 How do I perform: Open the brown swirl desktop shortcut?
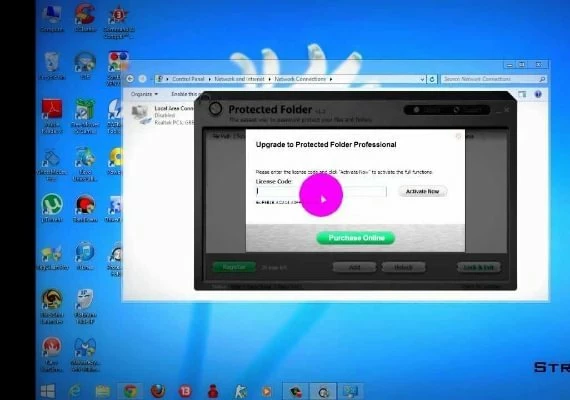coord(52,306)
